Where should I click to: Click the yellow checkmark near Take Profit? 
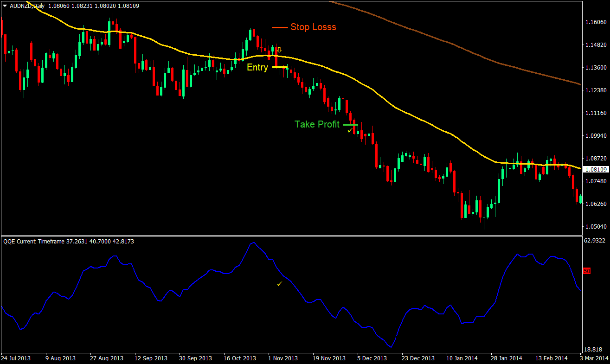point(350,131)
